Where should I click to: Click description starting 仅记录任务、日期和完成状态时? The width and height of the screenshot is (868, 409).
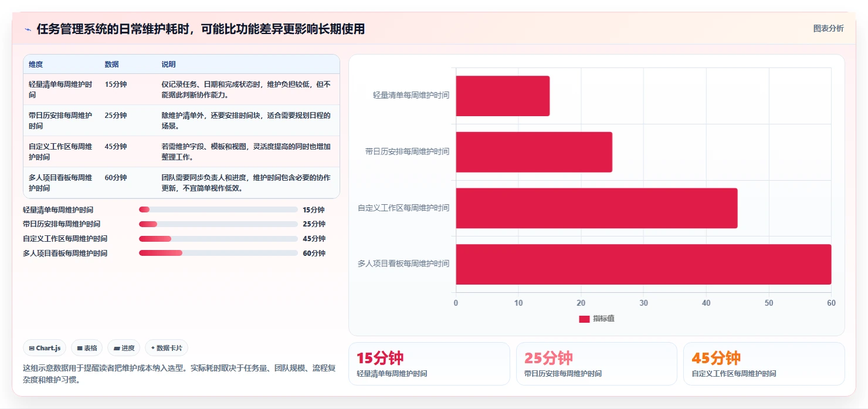[246, 89]
